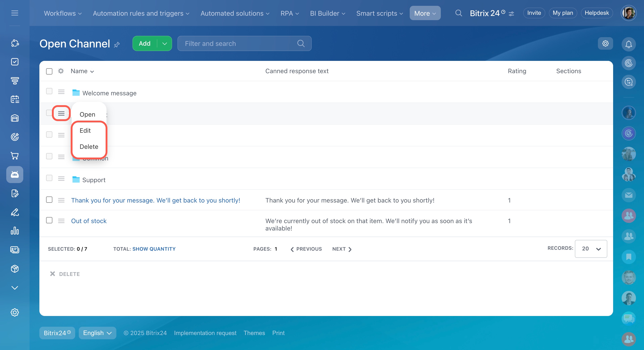The width and height of the screenshot is (644, 350).
Task: Choose Delete from the context menu
Action: tap(89, 147)
